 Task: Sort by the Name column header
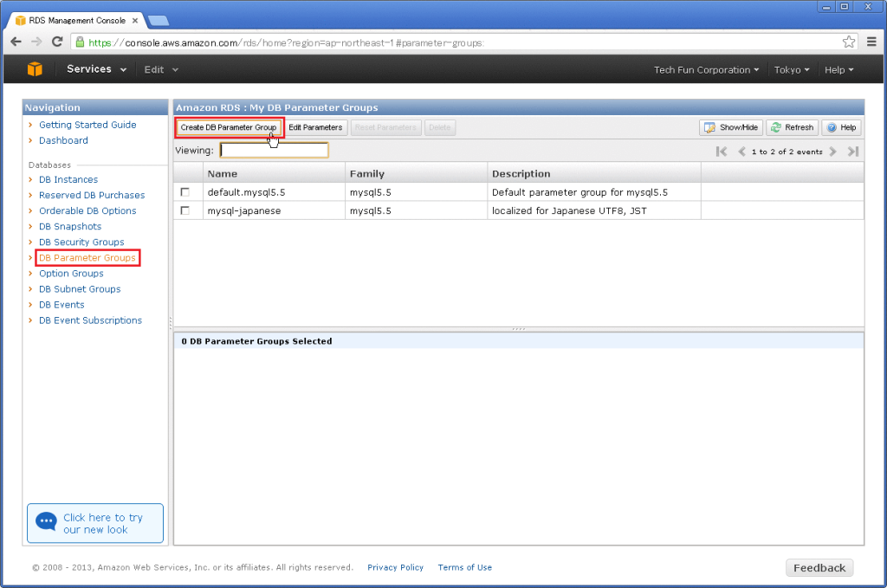[x=274, y=173]
